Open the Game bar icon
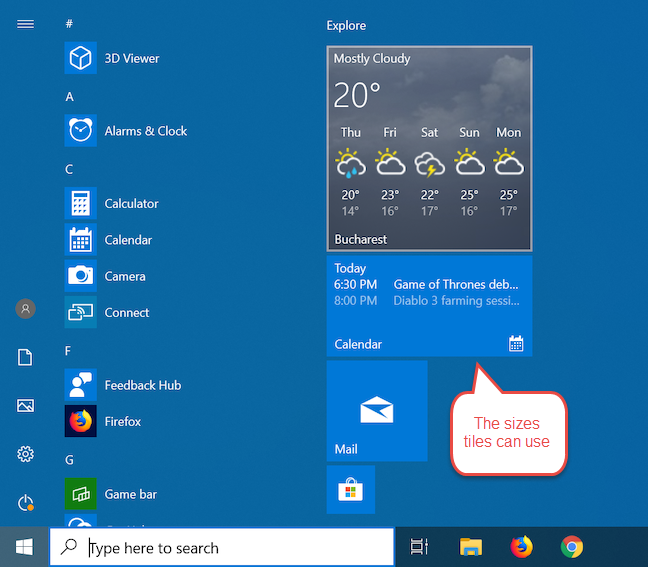Image resolution: width=648 pixels, height=567 pixels. 81,494
